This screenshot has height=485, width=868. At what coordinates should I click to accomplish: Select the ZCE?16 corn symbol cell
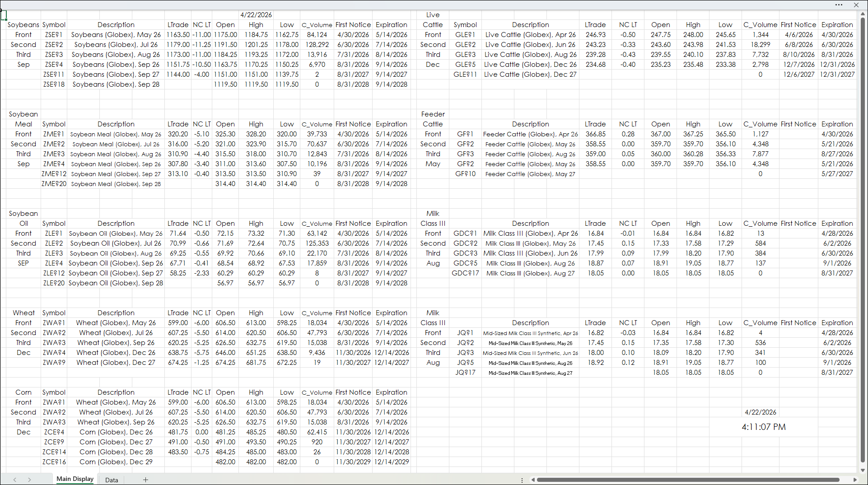[x=54, y=462]
